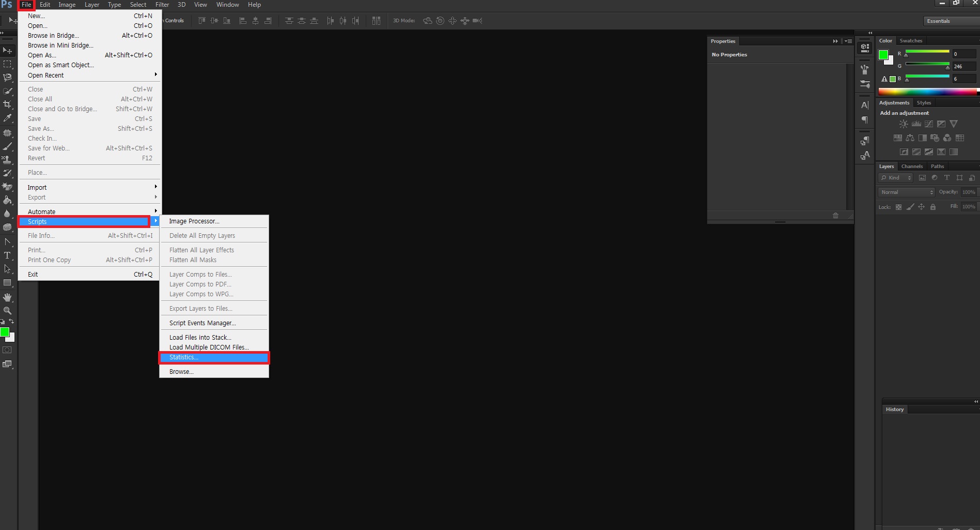Image resolution: width=980 pixels, height=530 pixels.
Task: Open the Brush Presets panel icon
Action: point(865,84)
